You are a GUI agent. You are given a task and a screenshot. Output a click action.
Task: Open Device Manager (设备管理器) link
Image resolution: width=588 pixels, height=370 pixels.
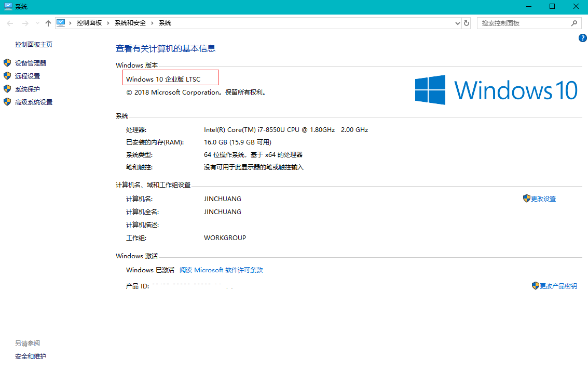tap(31, 63)
